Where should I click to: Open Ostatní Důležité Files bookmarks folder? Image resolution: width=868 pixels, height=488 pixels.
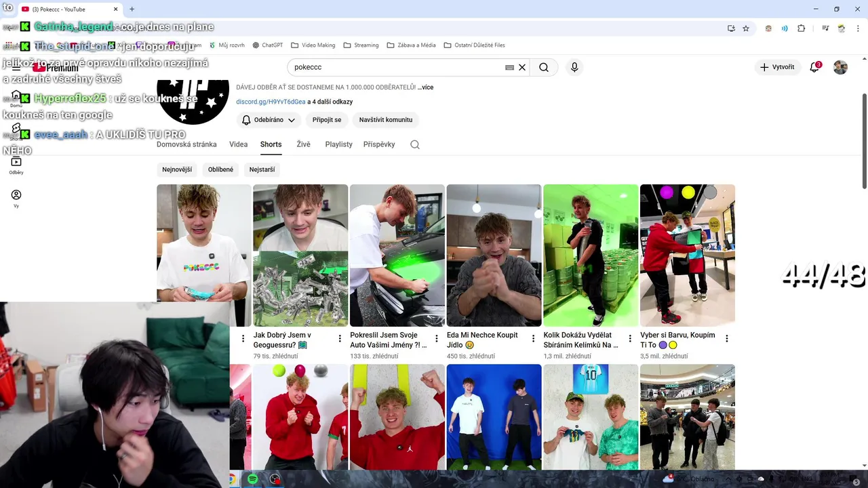point(474,45)
